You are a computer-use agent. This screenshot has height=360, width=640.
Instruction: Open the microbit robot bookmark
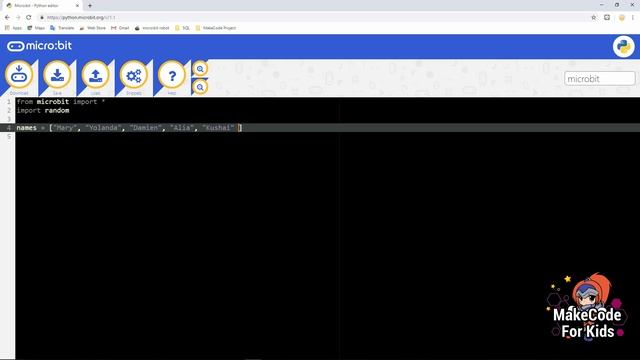click(152, 28)
